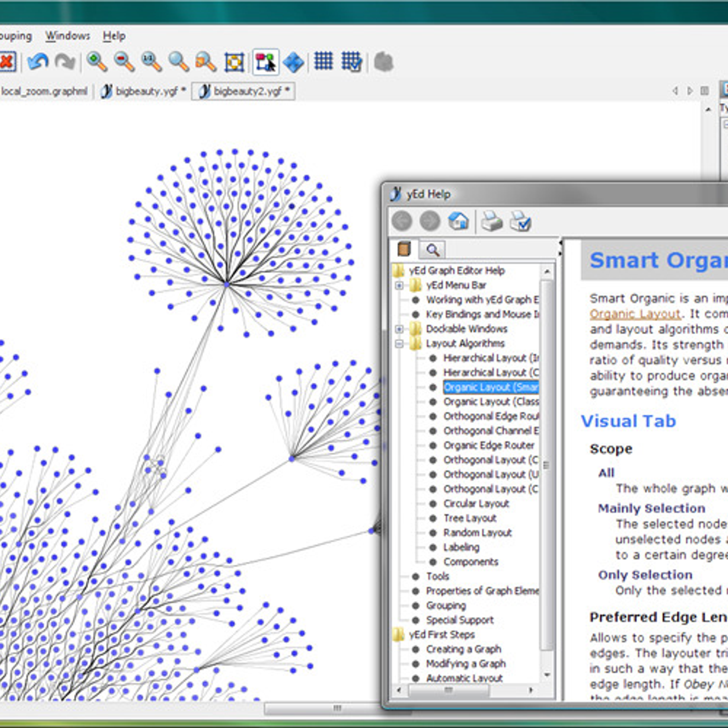Open the document tab list button
Viewport: 728px width, 728px height.
coord(704,91)
